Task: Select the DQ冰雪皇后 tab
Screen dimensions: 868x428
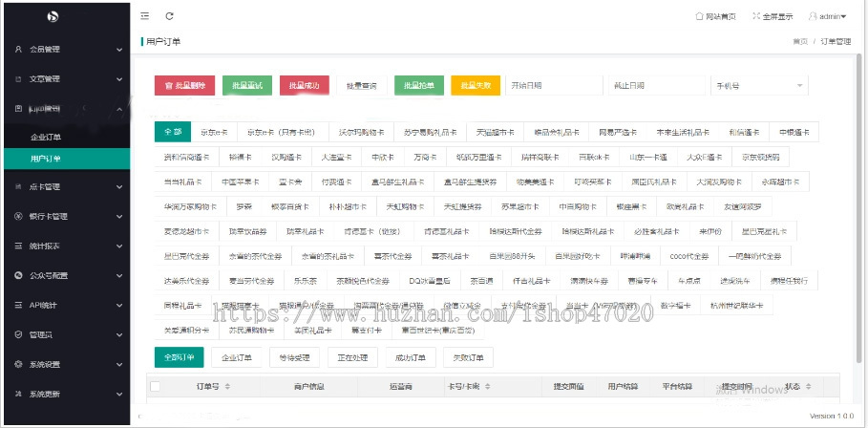Action: pyautogui.click(x=430, y=281)
